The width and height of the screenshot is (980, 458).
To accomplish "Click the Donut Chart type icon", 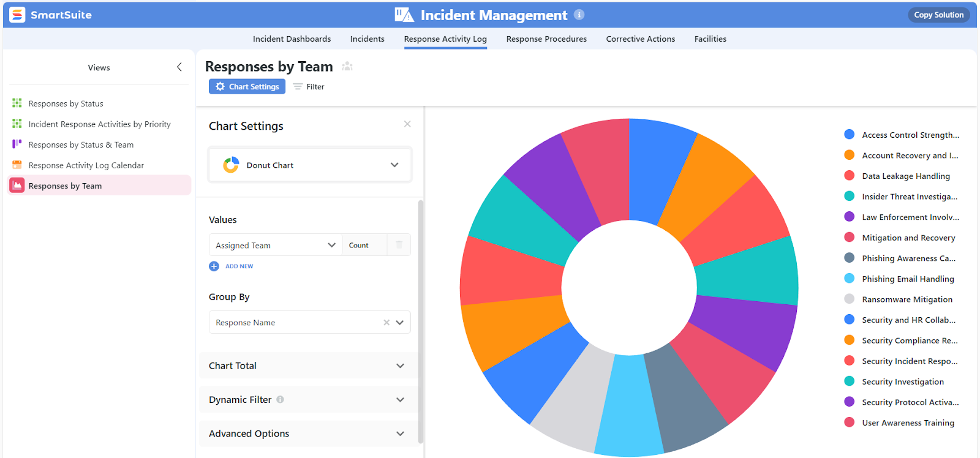I will [231, 165].
